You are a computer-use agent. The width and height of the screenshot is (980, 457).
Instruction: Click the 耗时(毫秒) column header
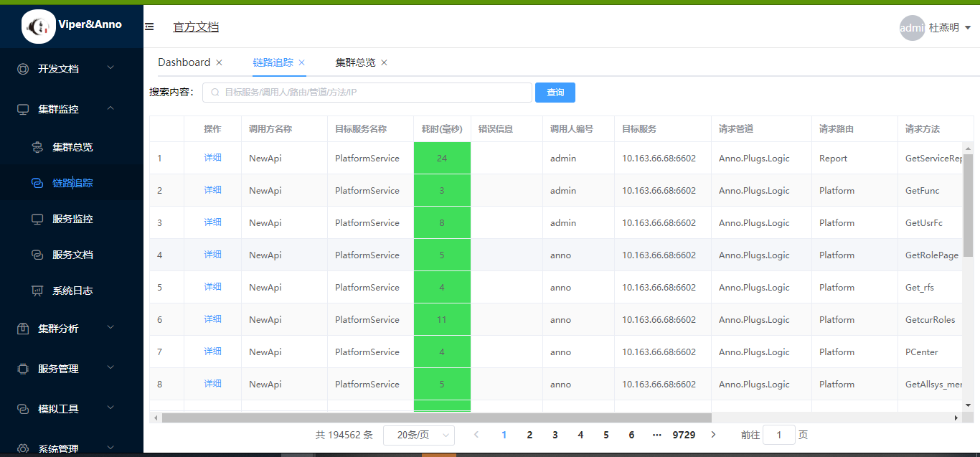click(442, 129)
